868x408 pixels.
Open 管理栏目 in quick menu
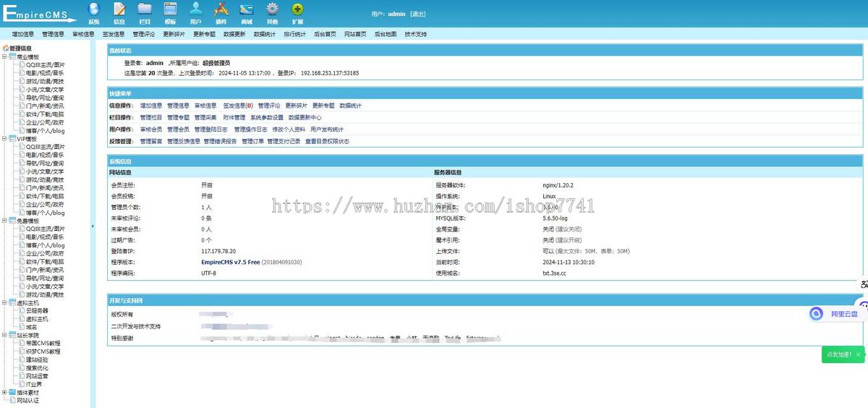pyautogui.click(x=151, y=117)
